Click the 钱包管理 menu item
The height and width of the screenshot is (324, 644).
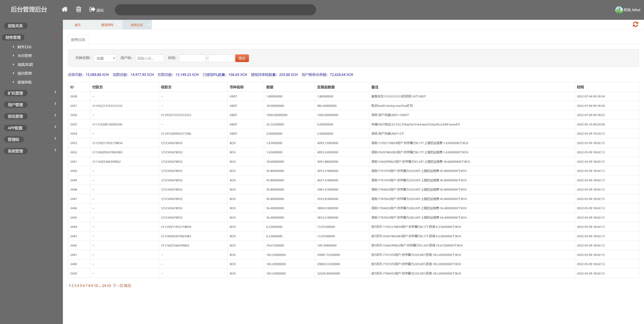(x=25, y=73)
